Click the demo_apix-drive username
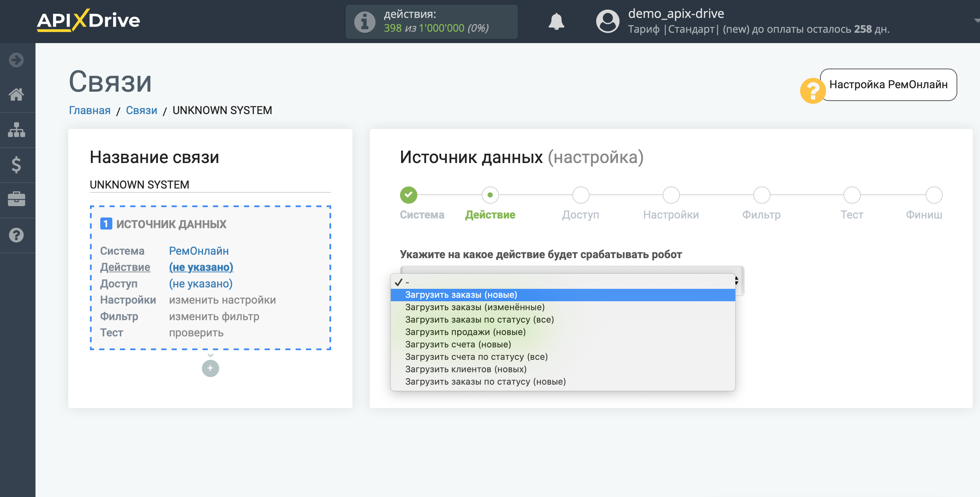 [x=676, y=14]
